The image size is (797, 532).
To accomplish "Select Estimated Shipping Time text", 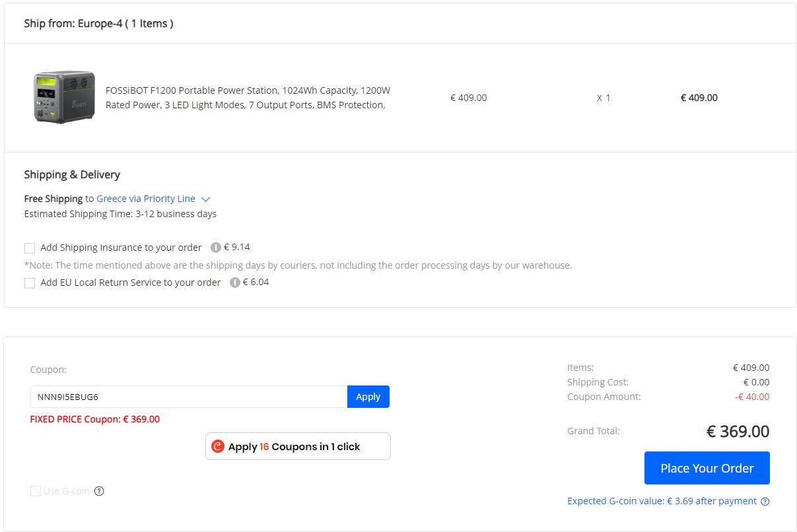I will (120, 214).
